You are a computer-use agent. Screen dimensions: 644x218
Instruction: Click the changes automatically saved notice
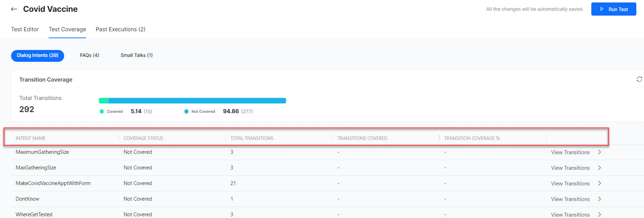534,9
